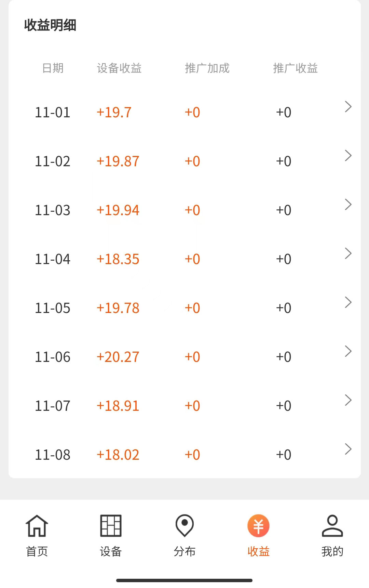Click the +19.94 device earnings value
369x588 pixels.
click(118, 210)
